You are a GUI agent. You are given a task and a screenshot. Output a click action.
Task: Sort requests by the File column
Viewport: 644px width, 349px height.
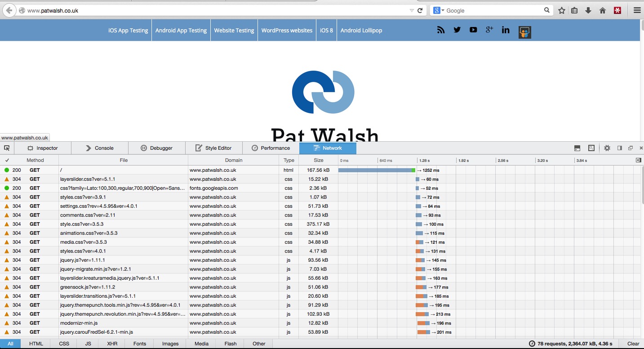(x=124, y=160)
